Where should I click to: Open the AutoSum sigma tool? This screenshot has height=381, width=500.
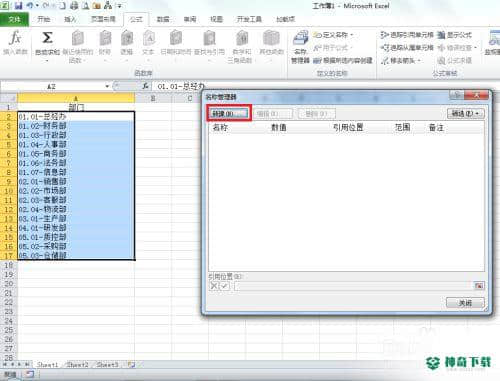point(47,38)
